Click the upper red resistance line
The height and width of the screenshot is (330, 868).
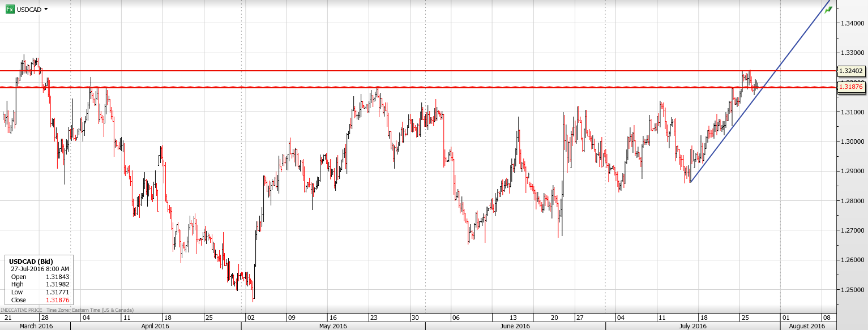click(x=396, y=70)
